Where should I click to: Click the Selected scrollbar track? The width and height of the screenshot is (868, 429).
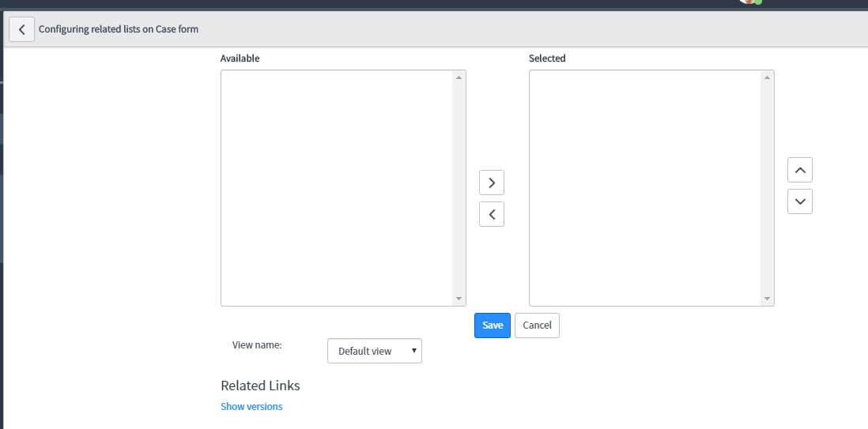click(x=768, y=188)
